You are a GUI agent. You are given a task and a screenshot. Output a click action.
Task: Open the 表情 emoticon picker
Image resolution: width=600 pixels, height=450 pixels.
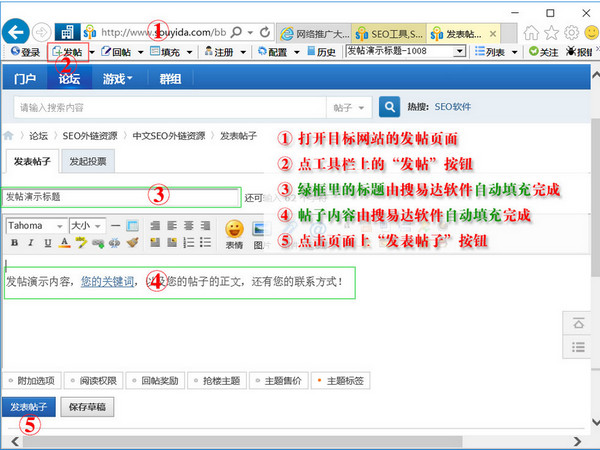click(x=234, y=234)
